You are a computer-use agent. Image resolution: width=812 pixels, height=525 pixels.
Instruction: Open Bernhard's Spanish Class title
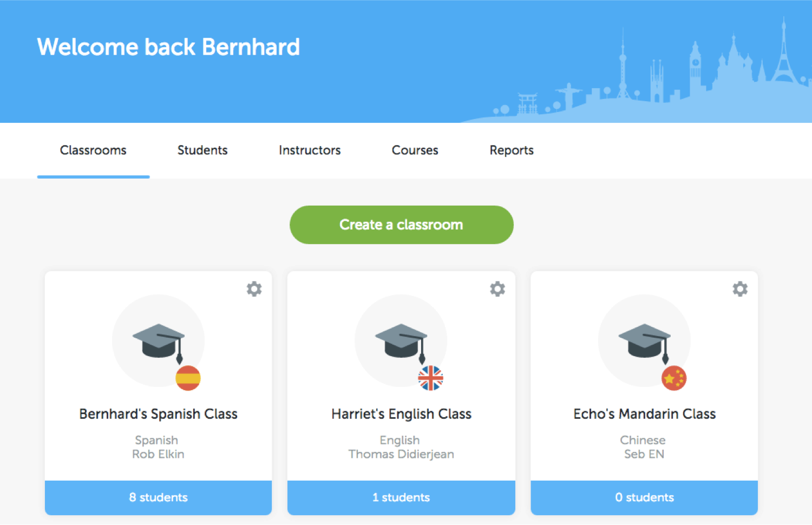(158, 414)
